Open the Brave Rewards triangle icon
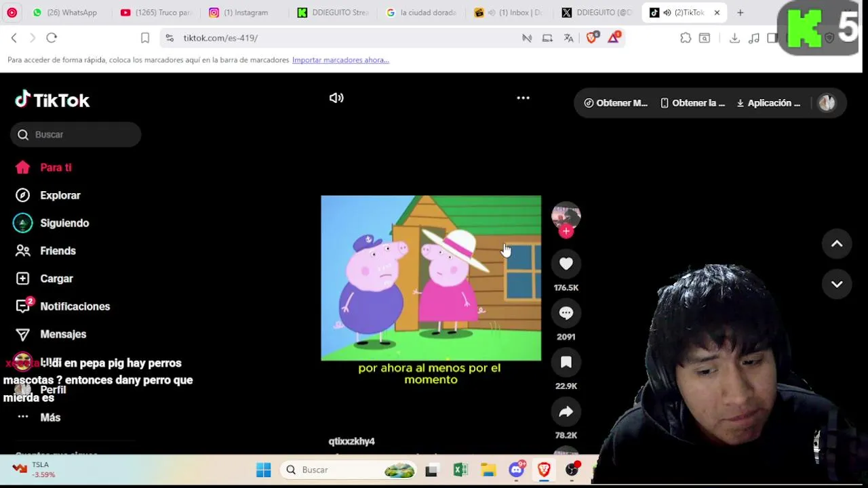 point(614,38)
